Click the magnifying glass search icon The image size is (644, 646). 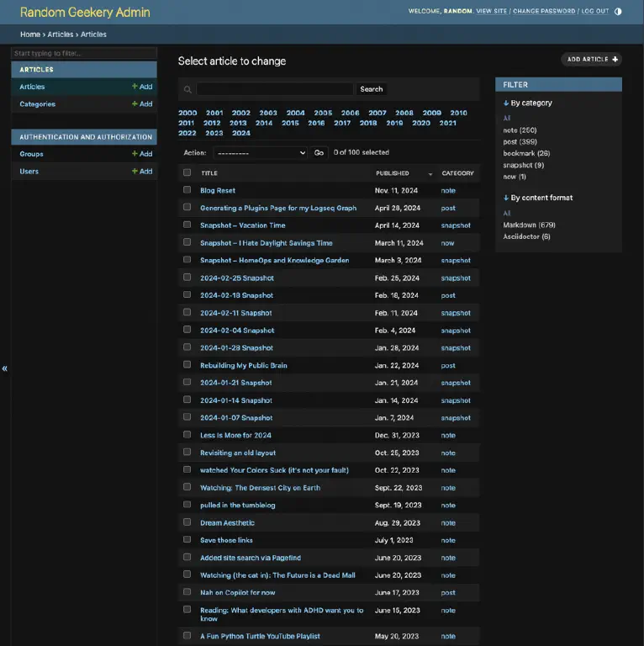click(x=187, y=89)
